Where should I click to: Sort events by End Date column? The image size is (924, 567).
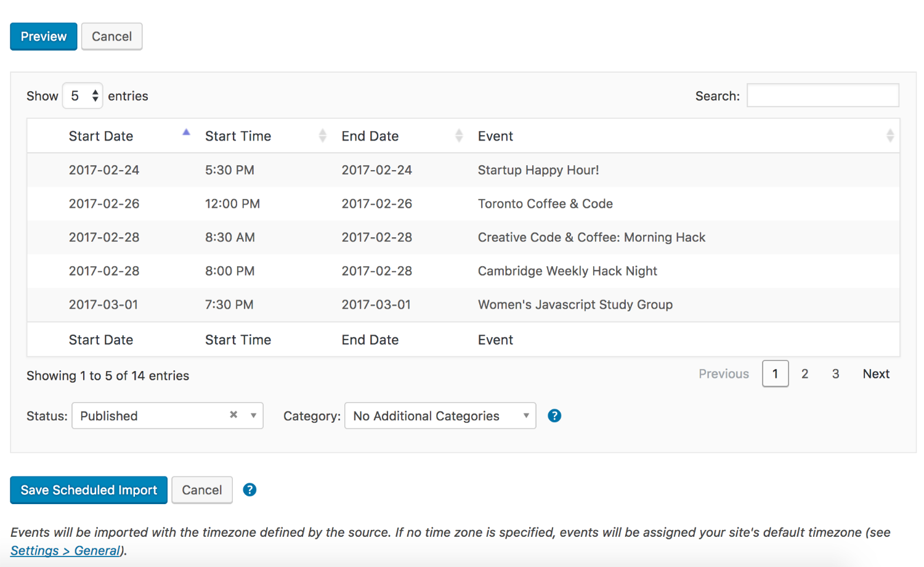coord(459,136)
